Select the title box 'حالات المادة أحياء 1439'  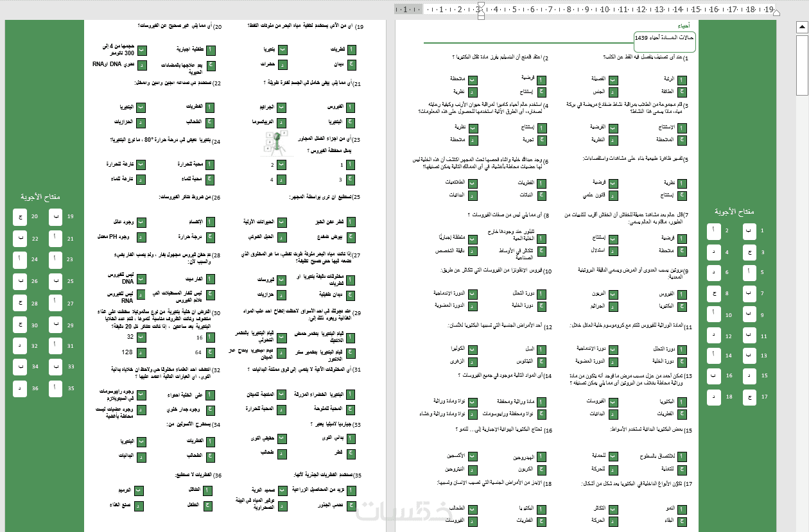[665, 42]
